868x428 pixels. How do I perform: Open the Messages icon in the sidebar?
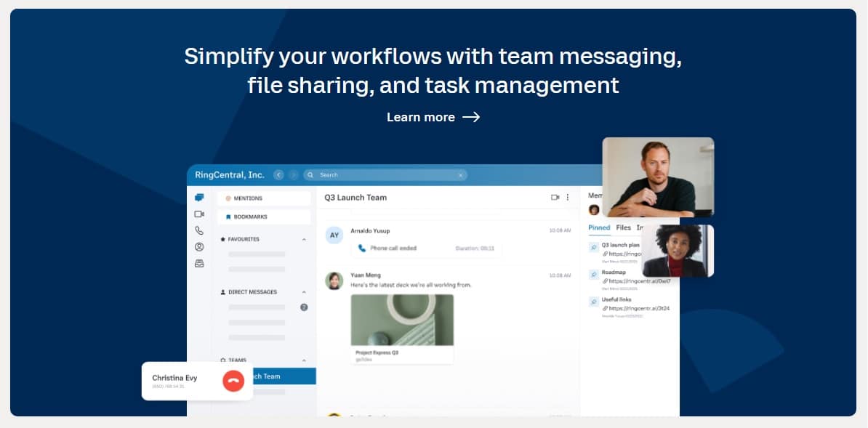(x=199, y=198)
